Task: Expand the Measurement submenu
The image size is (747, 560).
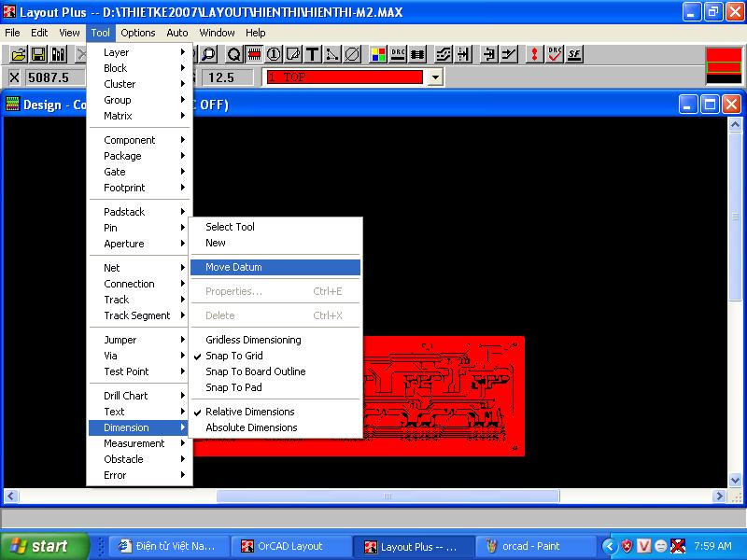Action: pos(140,443)
